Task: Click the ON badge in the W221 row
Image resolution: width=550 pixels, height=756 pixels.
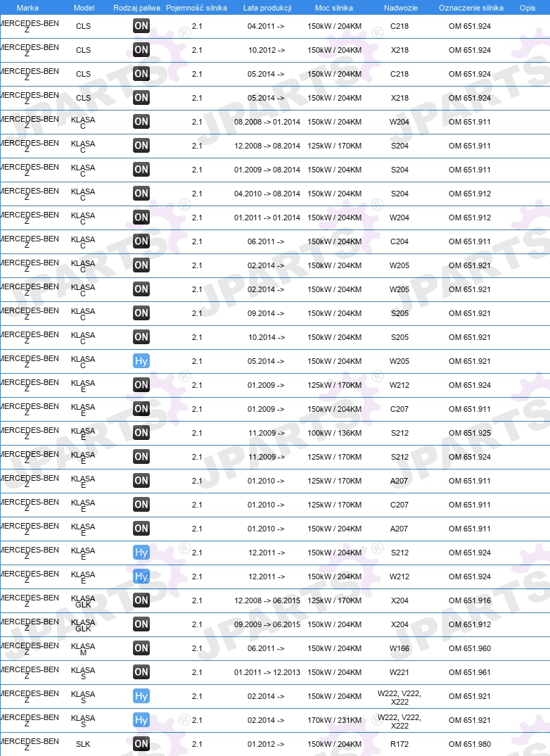Action: tap(141, 672)
